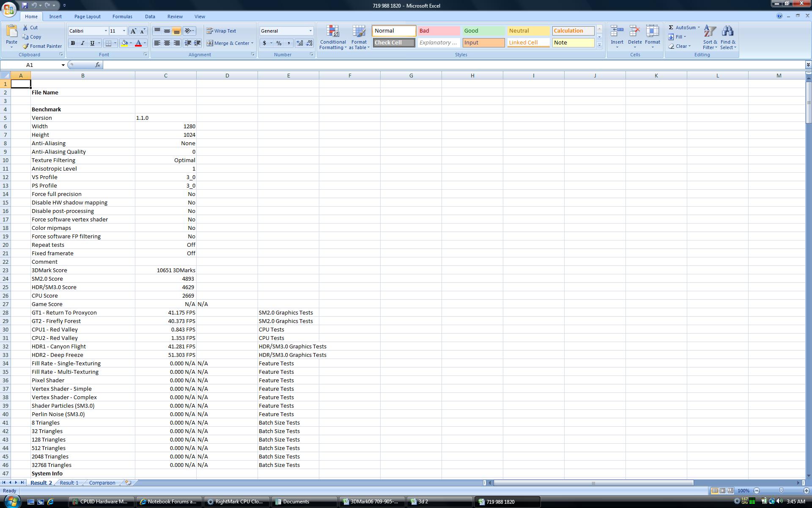Image resolution: width=812 pixels, height=508 pixels.
Task: Click the Fill Color paint bucket
Action: (124, 43)
